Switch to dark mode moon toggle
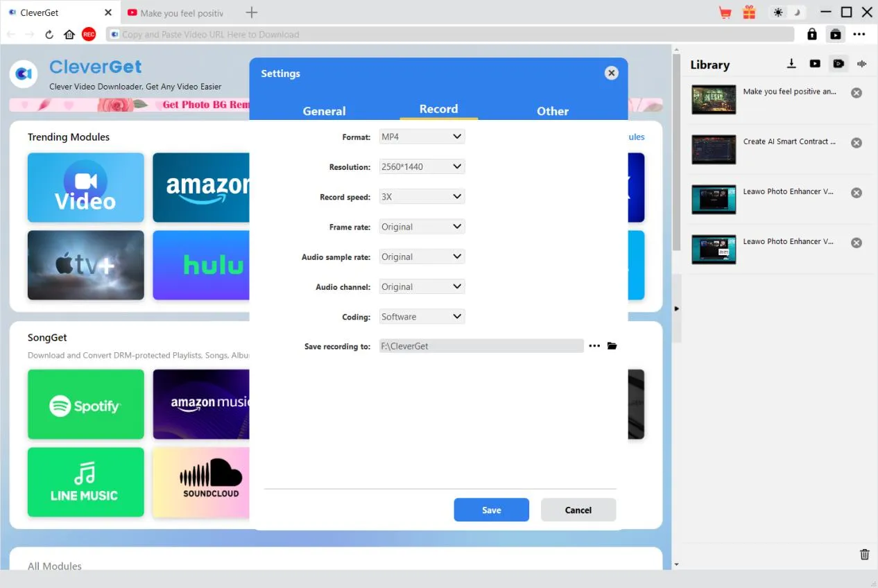 tap(798, 12)
